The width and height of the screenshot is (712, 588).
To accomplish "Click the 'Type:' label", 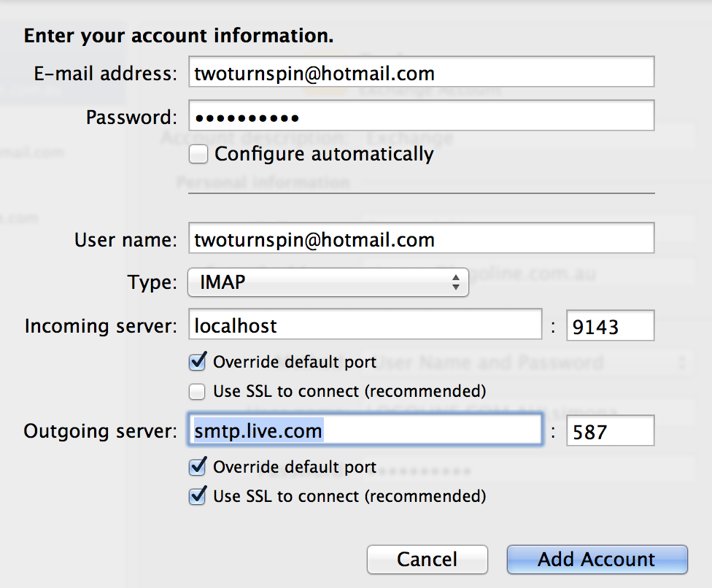I will [152, 282].
